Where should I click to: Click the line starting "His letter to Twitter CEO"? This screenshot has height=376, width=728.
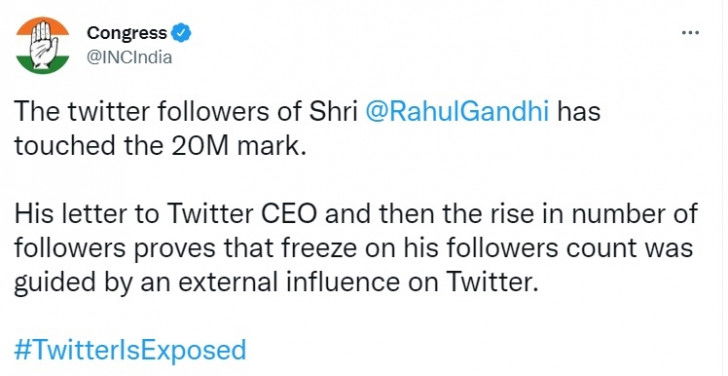click(356, 214)
